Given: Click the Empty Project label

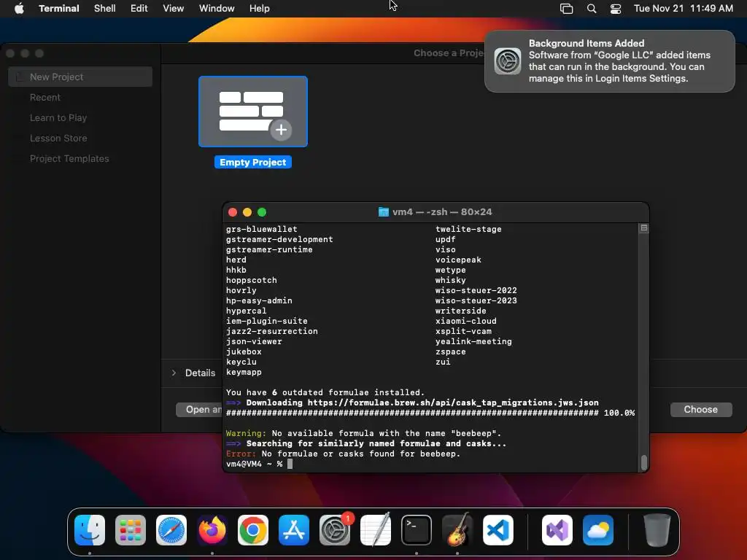Looking at the screenshot, I should pos(253,163).
